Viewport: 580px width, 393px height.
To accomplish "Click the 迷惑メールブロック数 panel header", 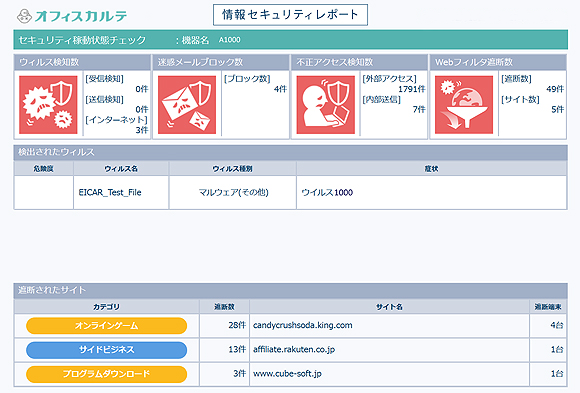I will (x=221, y=62).
